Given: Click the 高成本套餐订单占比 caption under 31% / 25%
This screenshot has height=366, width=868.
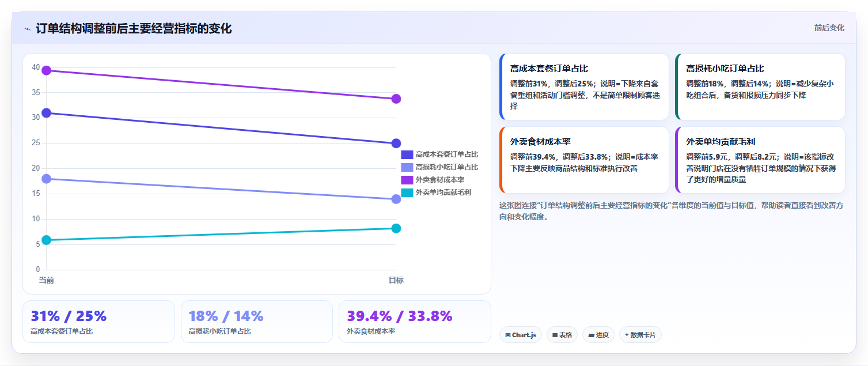Looking at the screenshot, I should (62, 331).
